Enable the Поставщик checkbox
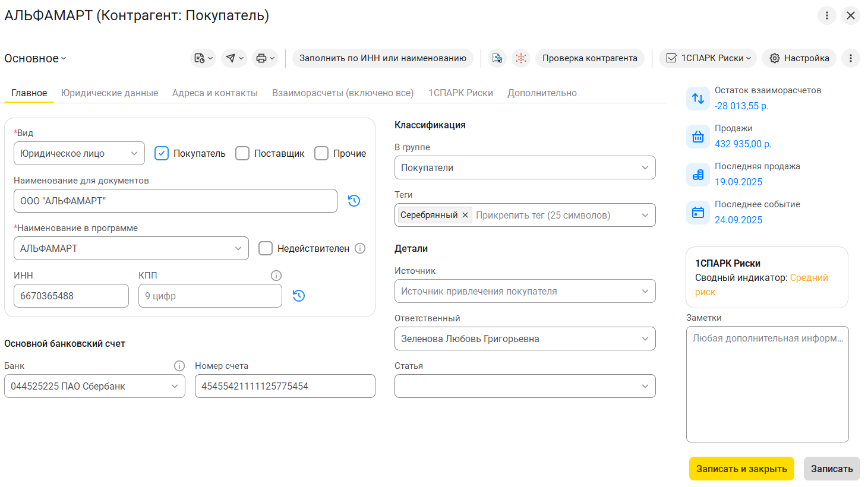Viewport: 868px width, 487px height. pyautogui.click(x=242, y=153)
